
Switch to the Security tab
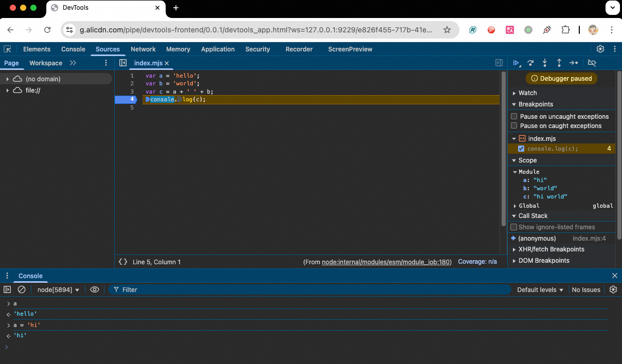coord(258,49)
